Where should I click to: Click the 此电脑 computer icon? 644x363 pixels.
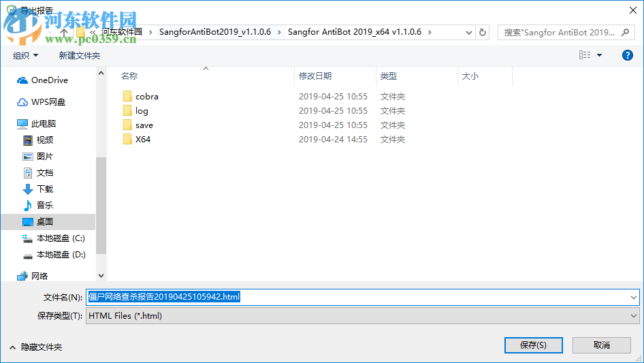pos(22,124)
